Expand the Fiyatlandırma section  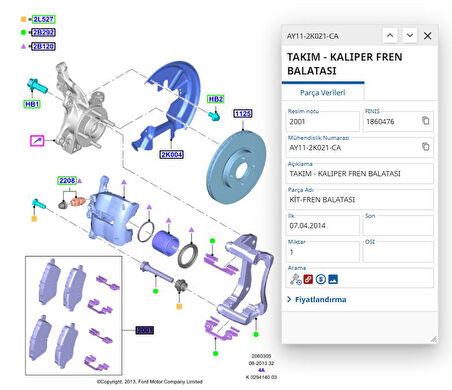(x=317, y=299)
